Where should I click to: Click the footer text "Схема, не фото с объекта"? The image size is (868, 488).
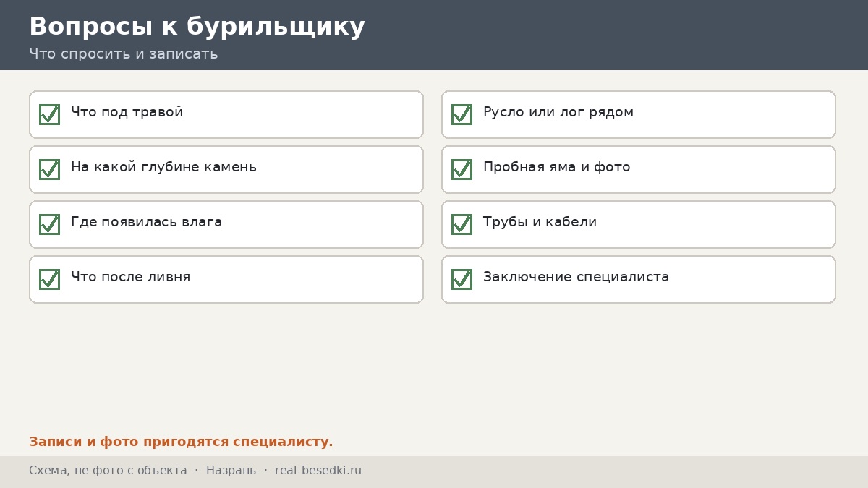108,471
